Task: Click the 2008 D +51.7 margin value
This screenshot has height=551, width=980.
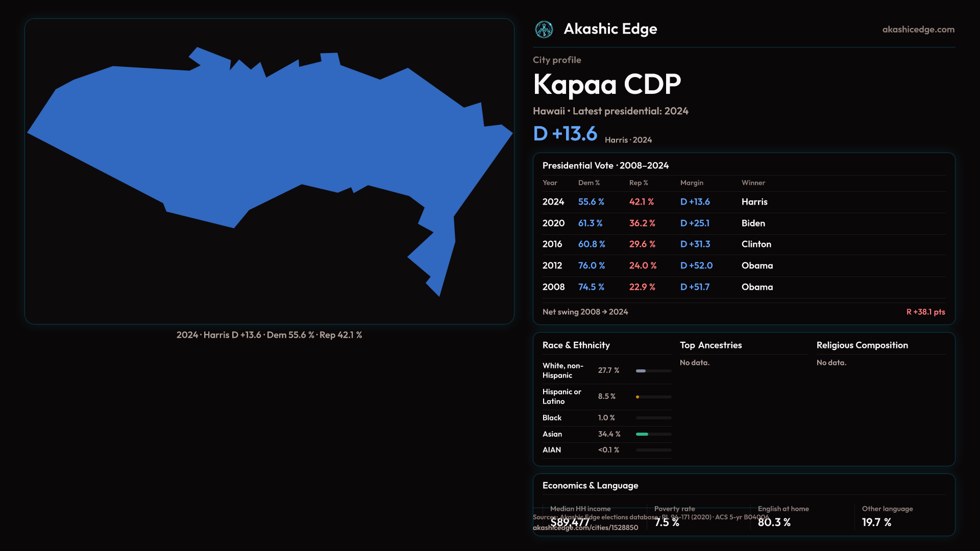Action: pyautogui.click(x=695, y=287)
